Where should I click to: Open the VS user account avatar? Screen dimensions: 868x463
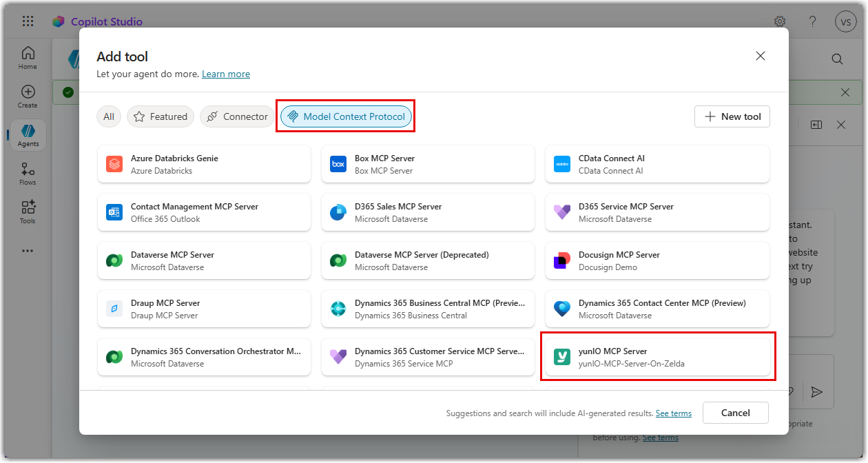845,21
